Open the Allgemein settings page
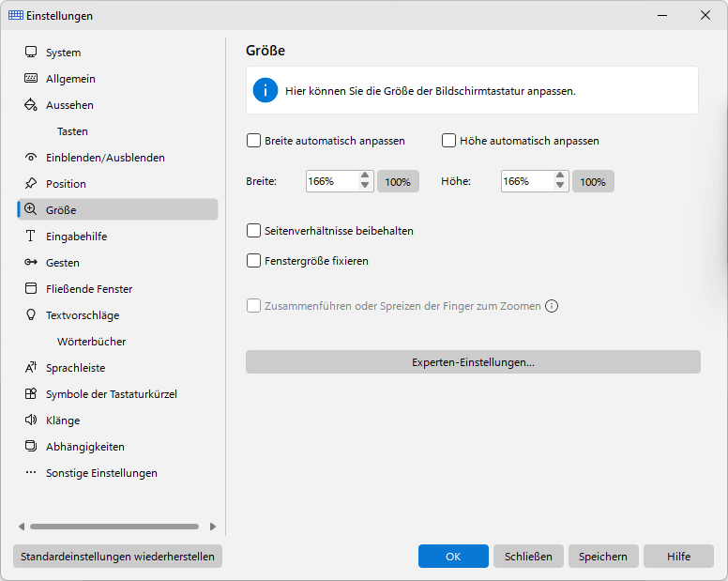 tap(117, 79)
